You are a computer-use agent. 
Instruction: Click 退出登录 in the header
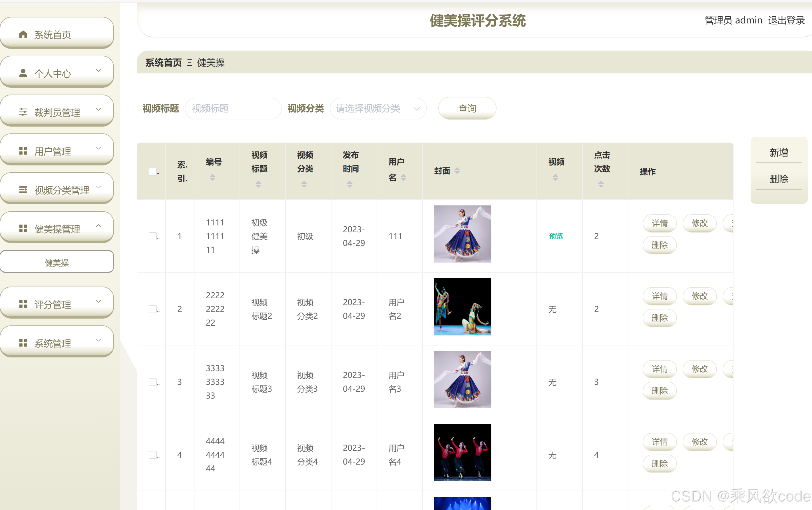click(x=786, y=21)
